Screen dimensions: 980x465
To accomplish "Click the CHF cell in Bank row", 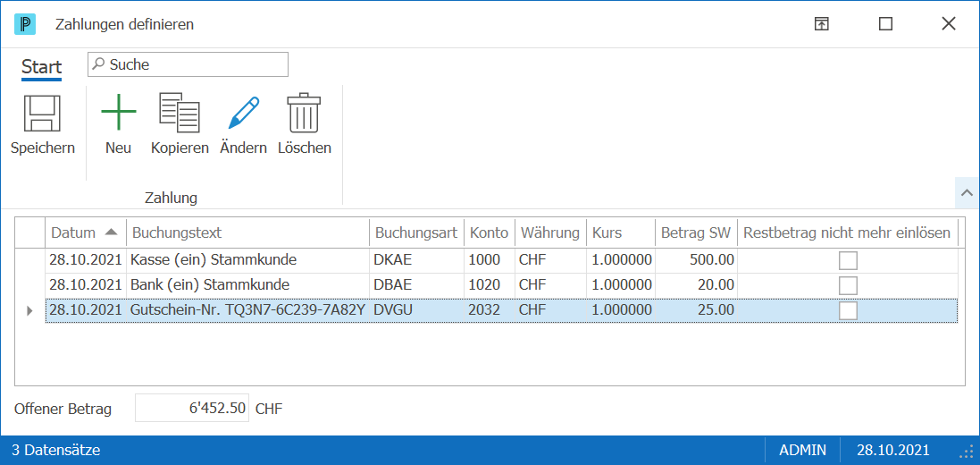I will [x=550, y=285].
